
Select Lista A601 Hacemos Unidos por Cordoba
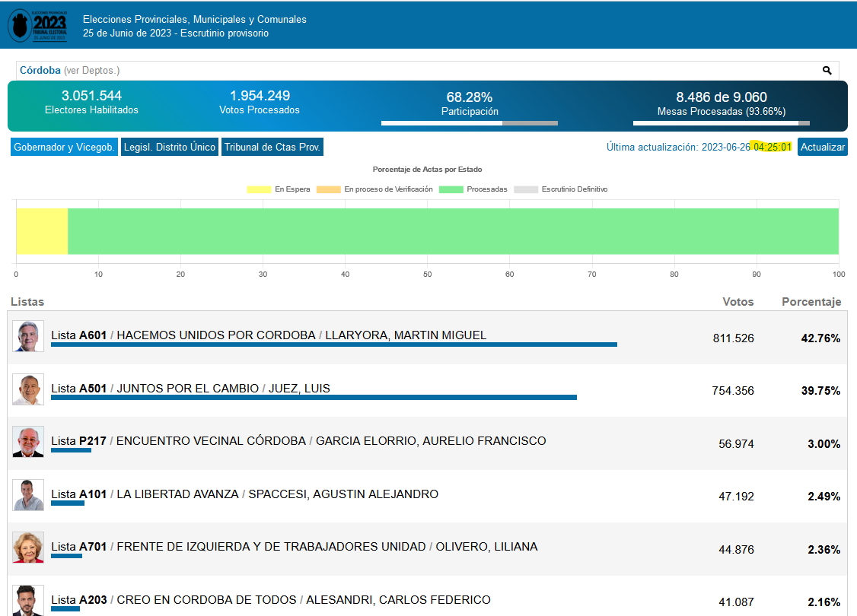pos(269,335)
